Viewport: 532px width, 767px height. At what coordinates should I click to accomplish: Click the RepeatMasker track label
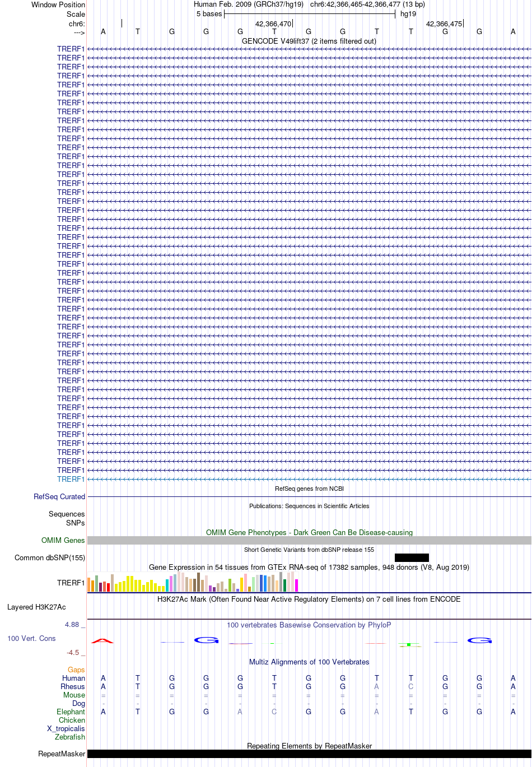62,754
